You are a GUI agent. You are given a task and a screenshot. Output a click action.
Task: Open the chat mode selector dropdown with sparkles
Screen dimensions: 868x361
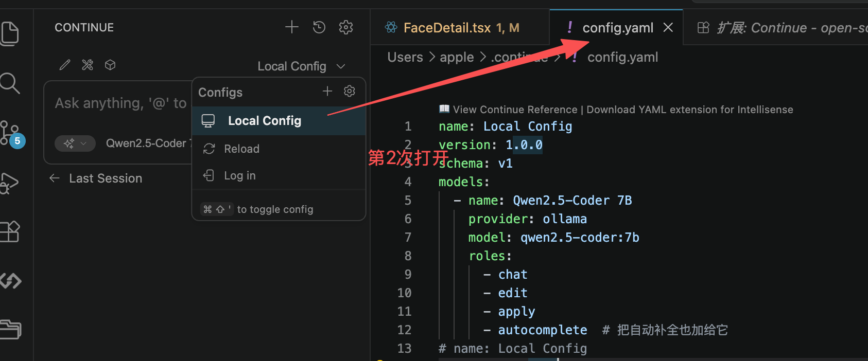click(x=75, y=143)
